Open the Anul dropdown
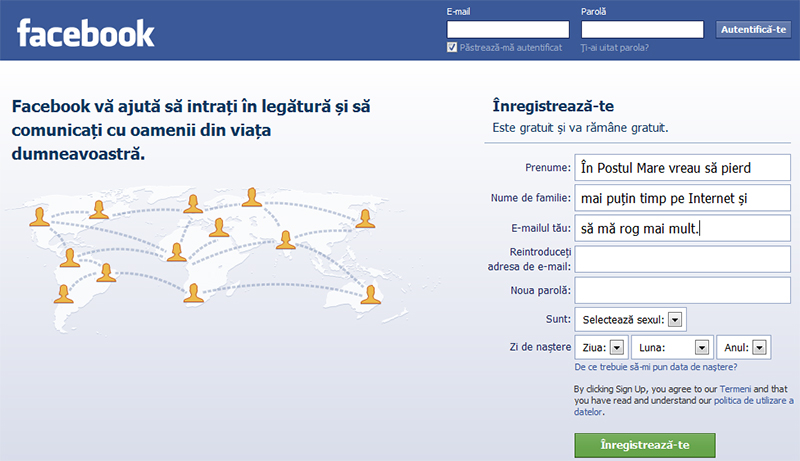The width and height of the screenshot is (800, 461). [743, 348]
